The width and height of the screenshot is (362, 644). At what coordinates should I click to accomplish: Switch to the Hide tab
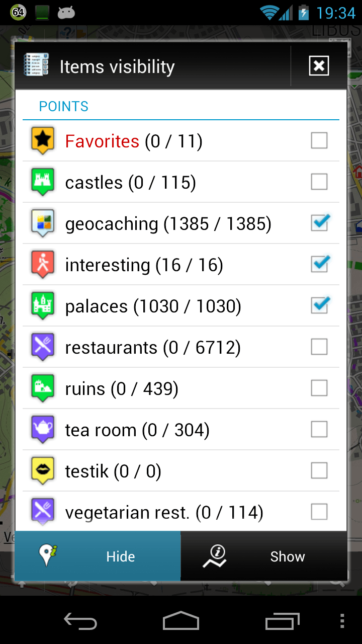[x=98, y=556]
